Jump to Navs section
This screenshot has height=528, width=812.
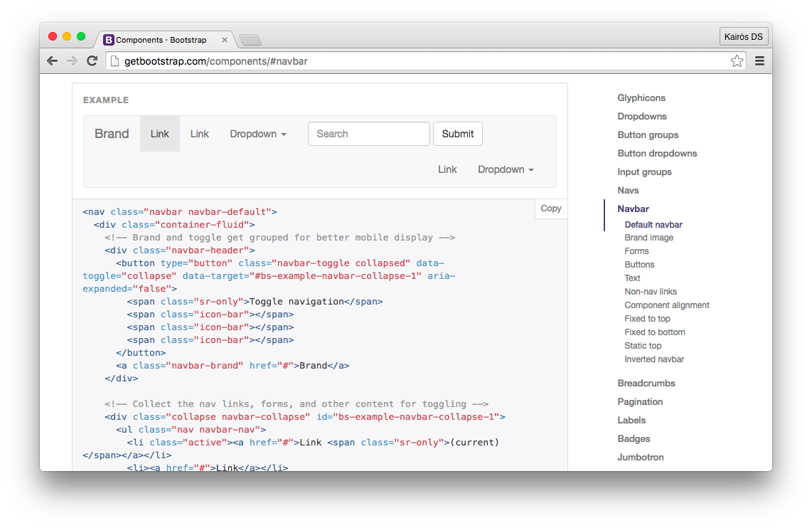[628, 190]
